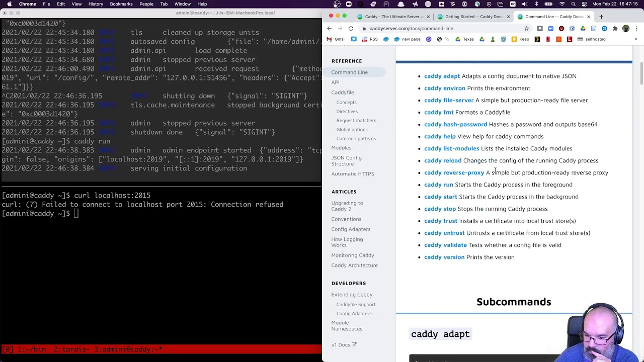The width and height of the screenshot is (644, 362).
Task: Open a new browser tab
Action: pyautogui.click(x=601, y=17)
